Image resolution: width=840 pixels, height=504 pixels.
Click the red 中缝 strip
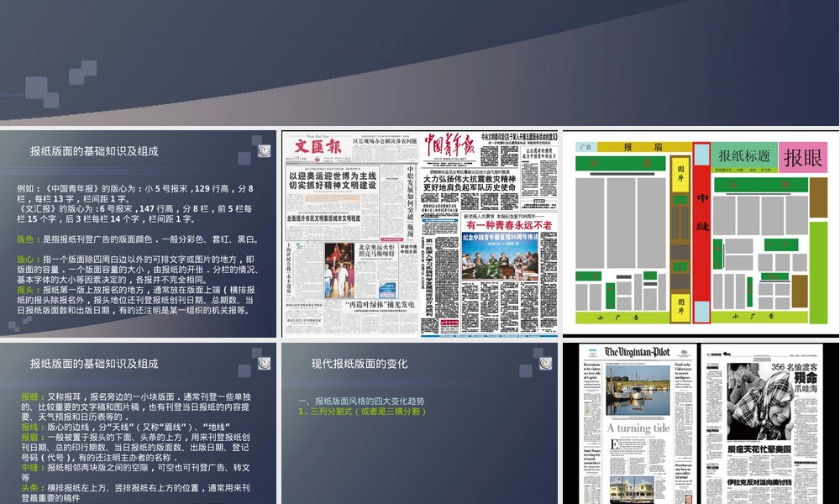pos(701,233)
